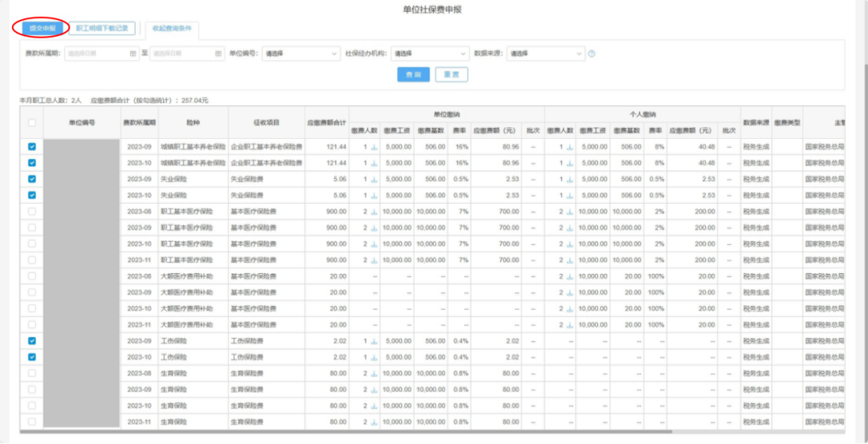The height and width of the screenshot is (444, 868).
Task: Download unit payer list for 2023-09 工伤保险
Action: point(374,341)
